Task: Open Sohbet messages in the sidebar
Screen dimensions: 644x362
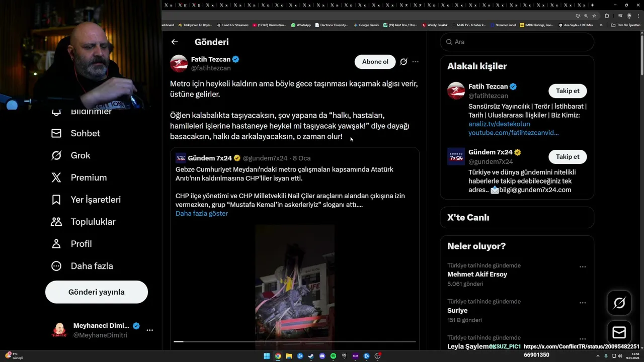Action: click(x=75, y=133)
